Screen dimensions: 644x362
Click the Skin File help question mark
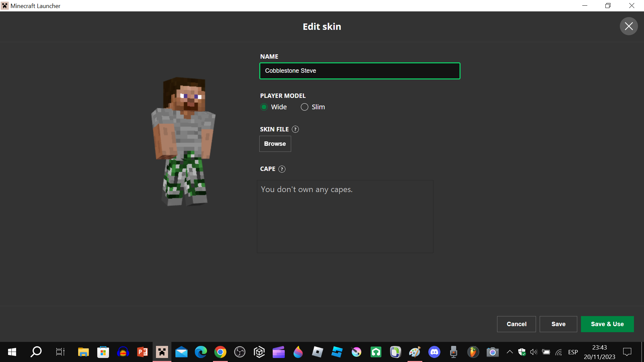click(295, 129)
